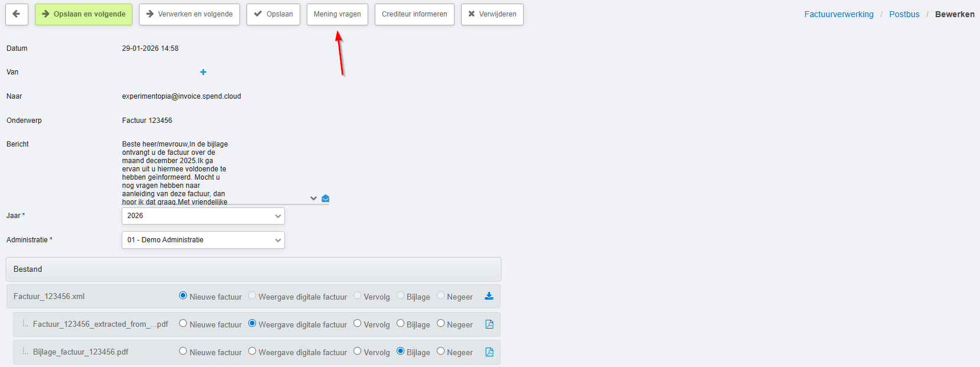This screenshot has height=367, width=980.
Task: Go to Factuurverwerking breadcrumb
Action: 838,14
